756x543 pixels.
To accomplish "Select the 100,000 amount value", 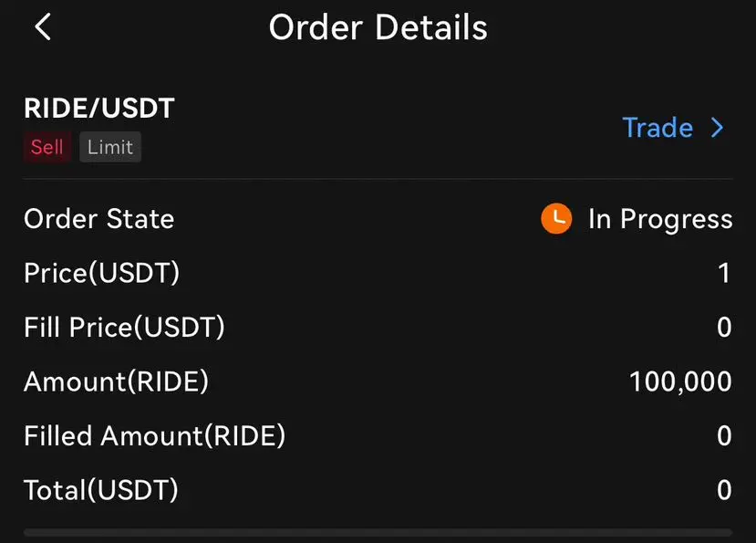I will [680, 381].
